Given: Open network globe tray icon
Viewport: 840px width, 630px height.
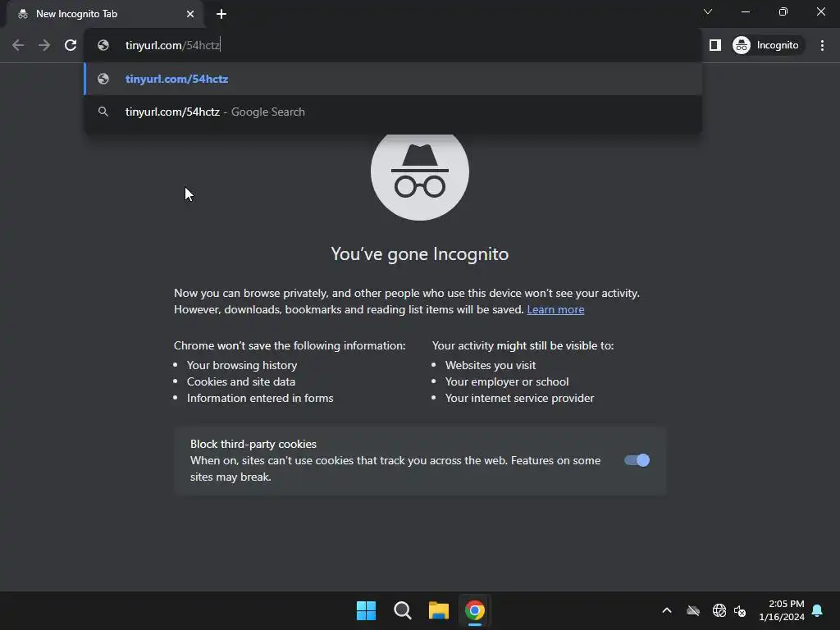Looking at the screenshot, I should [719, 610].
